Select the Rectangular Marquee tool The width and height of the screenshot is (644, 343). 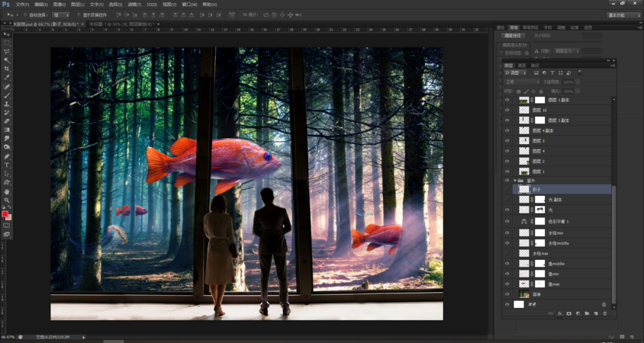tap(7, 43)
